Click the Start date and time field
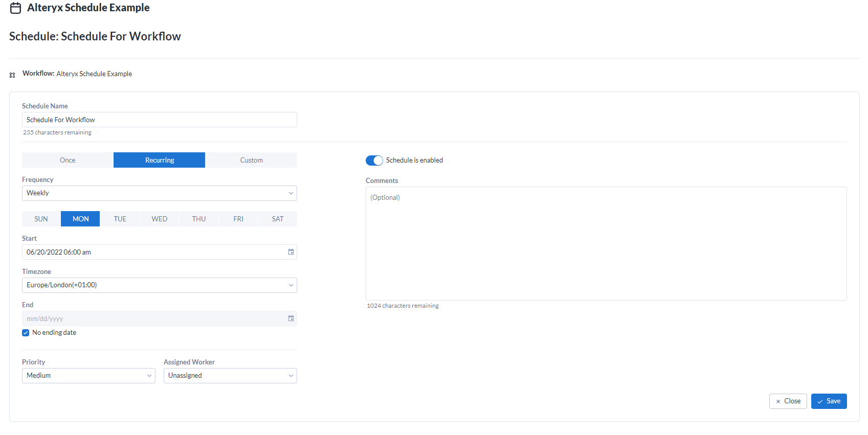This screenshot has height=435, width=868. 160,252
